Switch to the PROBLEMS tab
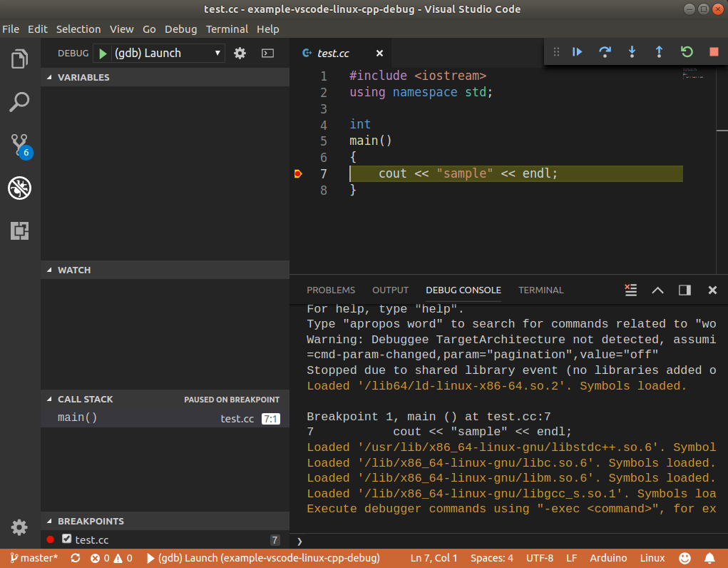Screen dimensions: 728x568 click(331, 290)
